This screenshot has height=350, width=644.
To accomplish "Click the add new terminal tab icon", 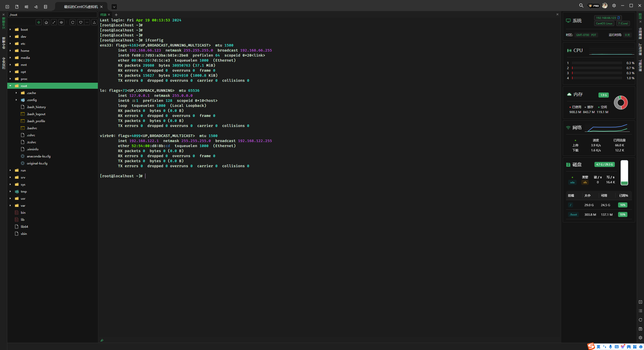I will [116, 15].
